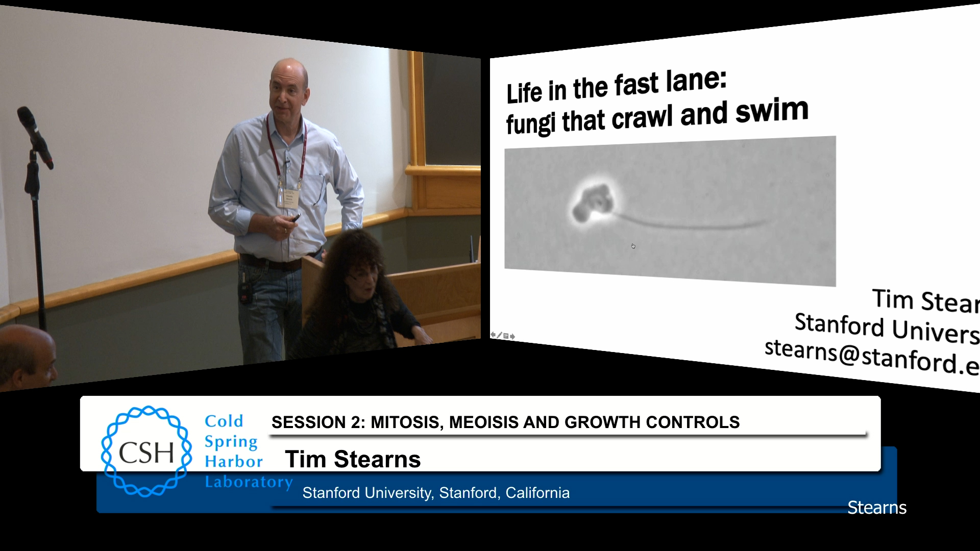The width and height of the screenshot is (980, 551).
Task: Click the hand cursor on the micrograph
Action: coord(633,246)
